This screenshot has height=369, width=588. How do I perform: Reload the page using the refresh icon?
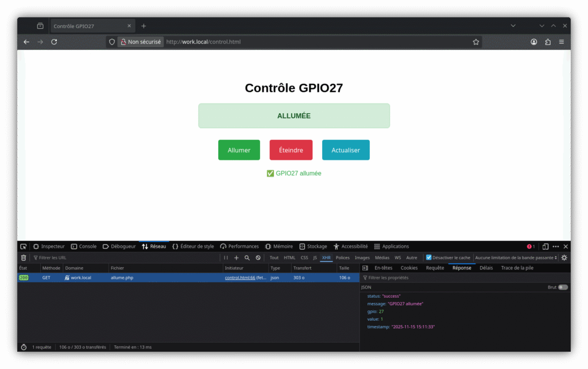point(54,42)
